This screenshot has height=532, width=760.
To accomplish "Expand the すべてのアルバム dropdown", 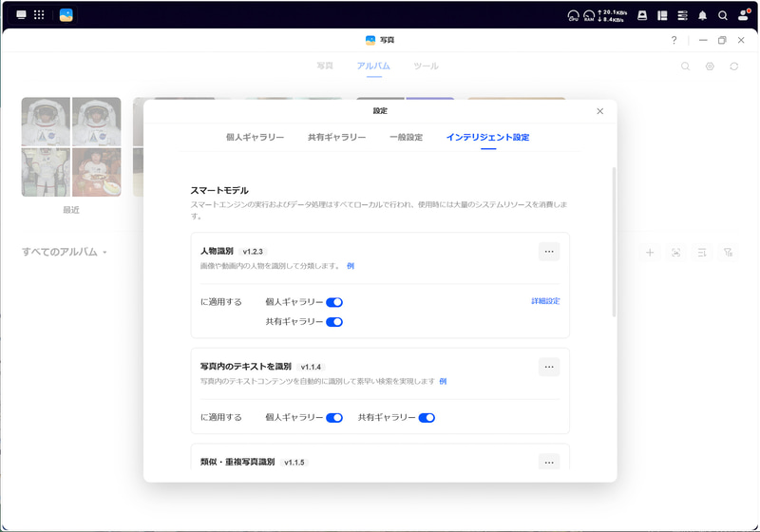I will (x=64, y=252).
